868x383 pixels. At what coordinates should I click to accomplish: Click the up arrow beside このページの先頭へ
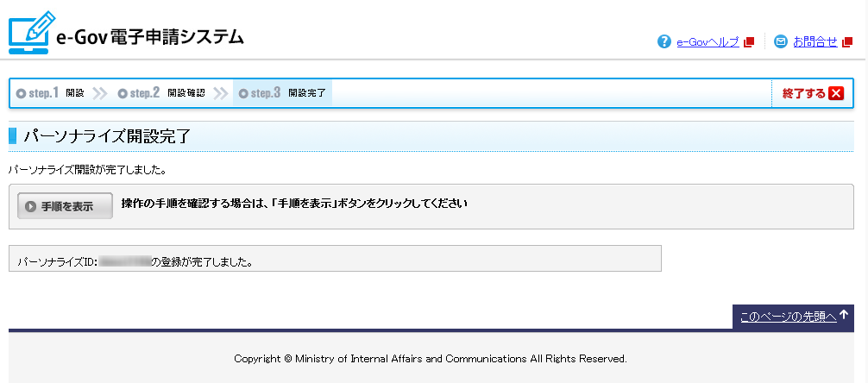844,316
